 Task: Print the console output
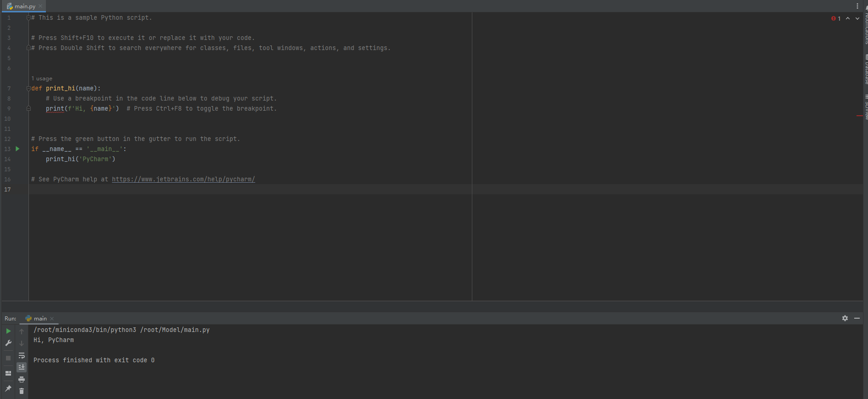pyautogui.click(x=22, y=379)
